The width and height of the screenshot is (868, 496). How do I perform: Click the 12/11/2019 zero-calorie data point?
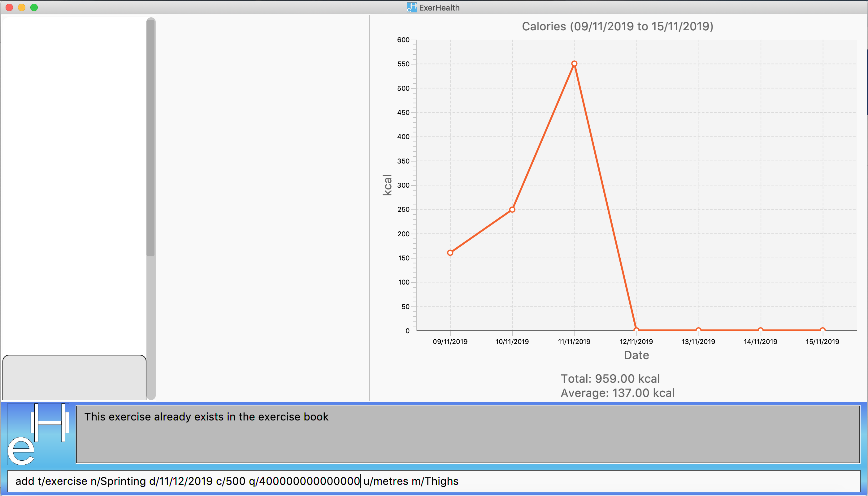coord(636,330)
